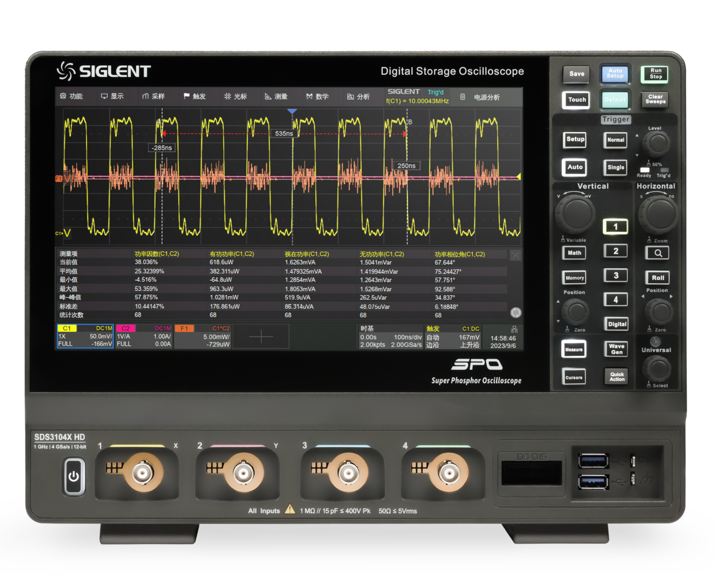Close the measurement statistics table
Image resolution: width=715 pixels, height=588 pixels.
tap(515, 255)
